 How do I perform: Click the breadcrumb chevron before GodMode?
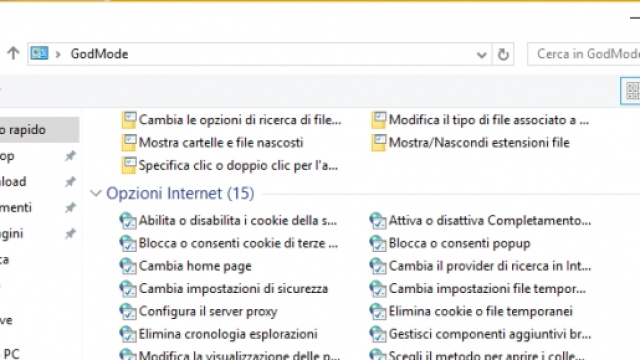pyautogui.click(x=58, y=54)
